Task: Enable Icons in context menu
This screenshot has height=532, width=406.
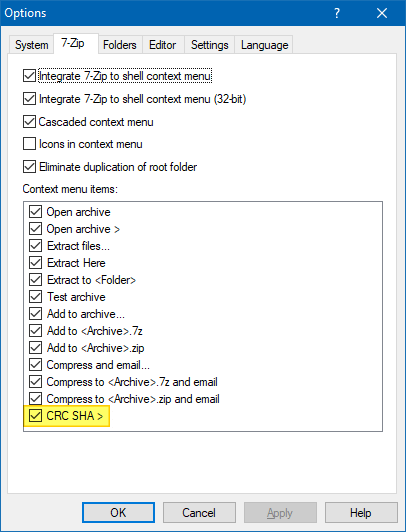Action: tap(30, 144)
